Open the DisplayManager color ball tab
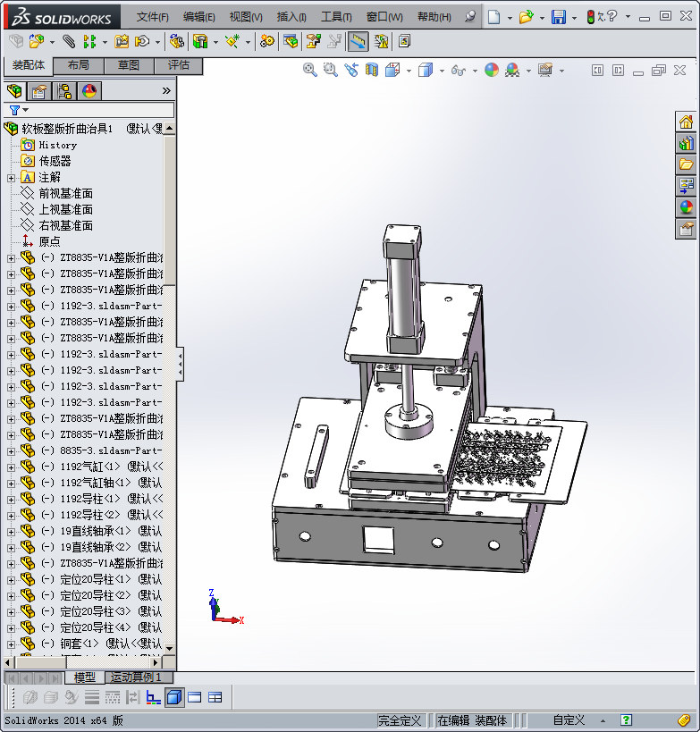The height and width of the screenshot is (732, 700). tap(89, 91)
